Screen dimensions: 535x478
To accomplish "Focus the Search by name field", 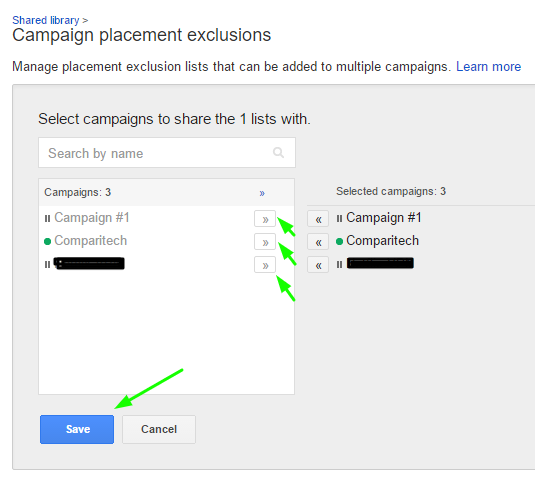I will click(x=167, y=153).
